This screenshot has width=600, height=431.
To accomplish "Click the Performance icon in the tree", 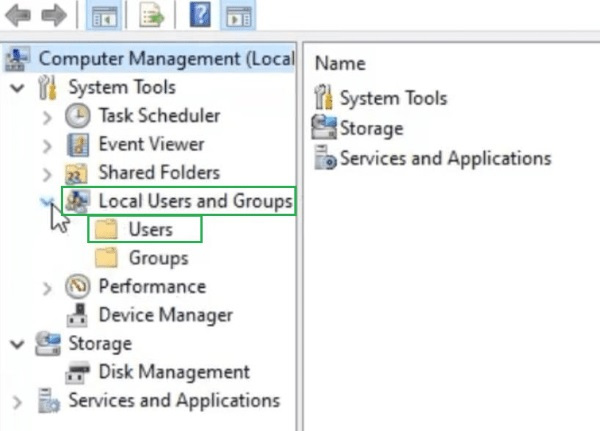I will pyautogui.click(x=77, y=287).
